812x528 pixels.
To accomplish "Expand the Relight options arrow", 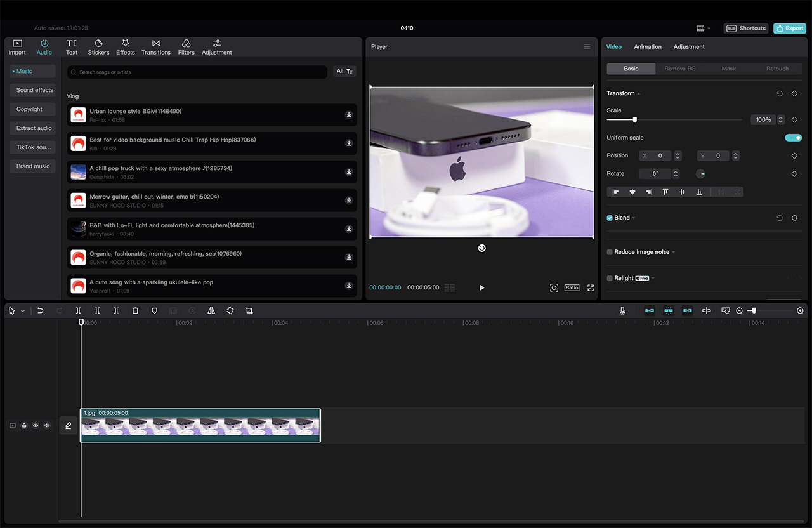I will 653,279.
